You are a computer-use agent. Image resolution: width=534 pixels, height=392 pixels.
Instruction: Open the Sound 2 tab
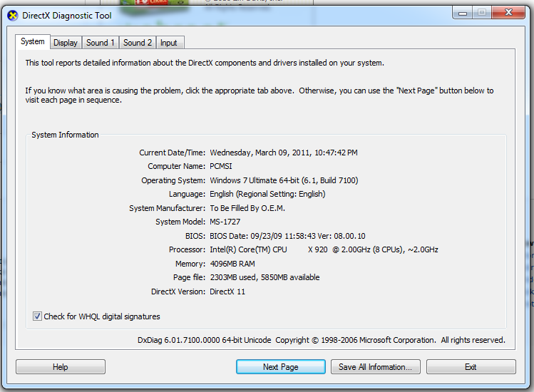pyautogui.click(x=138, y=43)
